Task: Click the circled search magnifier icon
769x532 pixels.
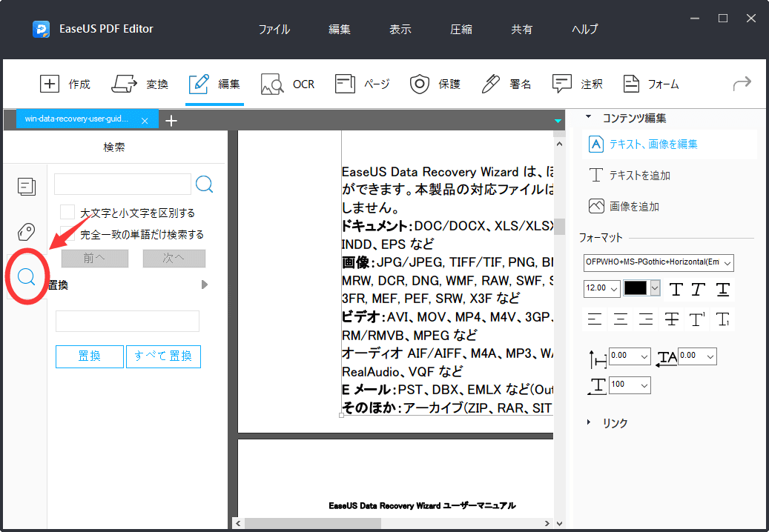Action: click(27, 278)
